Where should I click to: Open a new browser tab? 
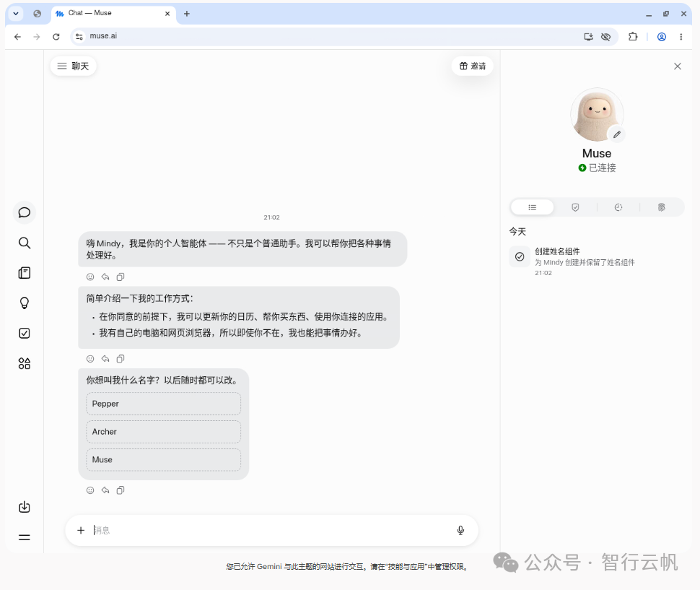pos(187,14)
